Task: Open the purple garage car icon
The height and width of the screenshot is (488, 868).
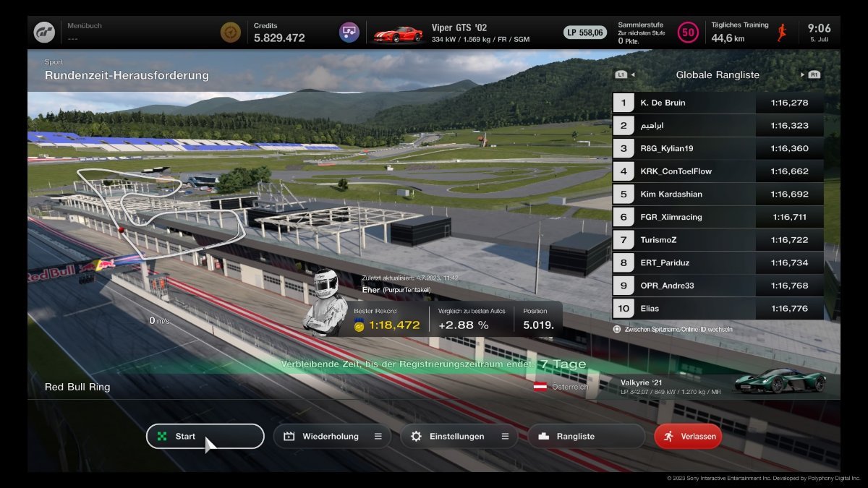Action: (x=349, y=32)
